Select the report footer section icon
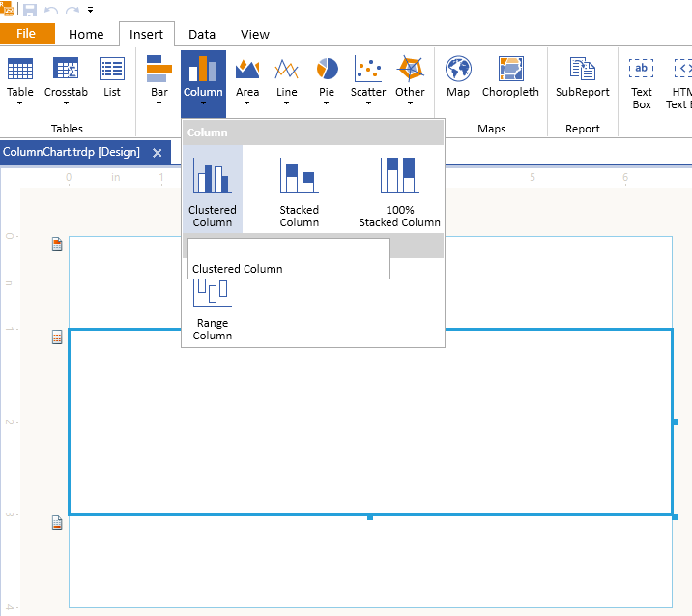The image size is (692, 616). click(x=57, y=523)
